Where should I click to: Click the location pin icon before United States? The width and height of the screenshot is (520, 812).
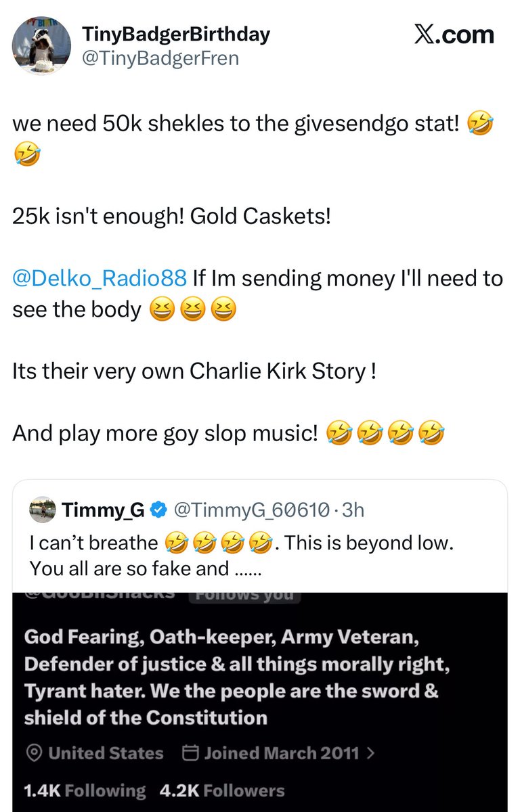tap(32, 753)
